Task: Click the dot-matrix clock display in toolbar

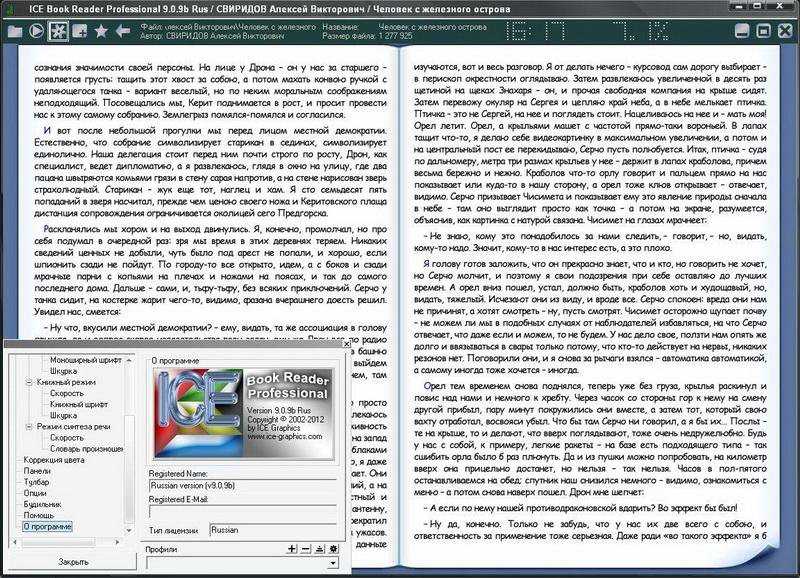Action: (x=587, y=31)
